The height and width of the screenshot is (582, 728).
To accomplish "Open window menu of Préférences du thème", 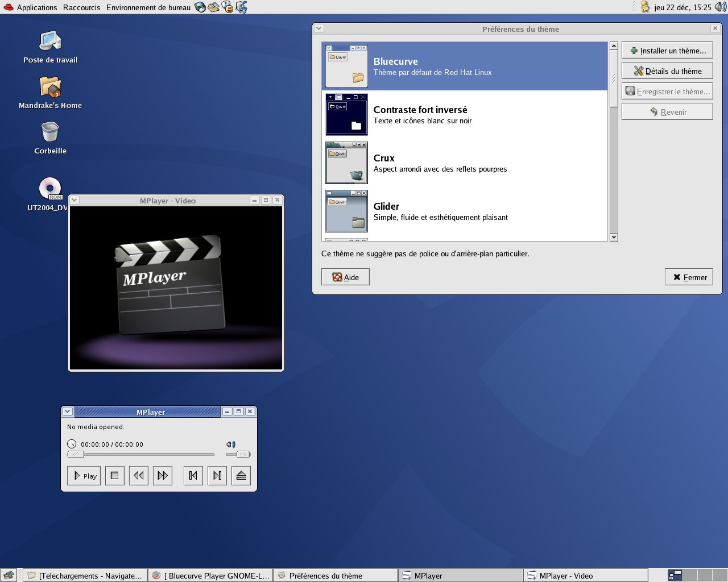I will click(x=318, y=28).
